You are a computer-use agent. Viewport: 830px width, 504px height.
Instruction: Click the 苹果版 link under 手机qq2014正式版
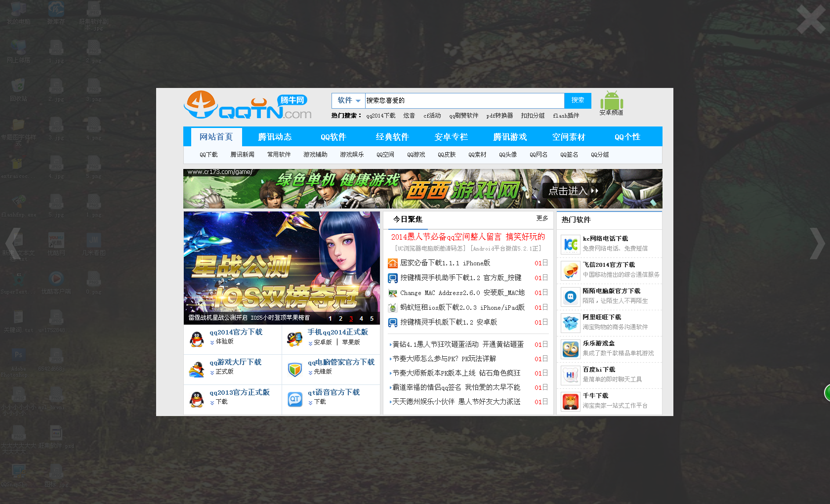pyautogui.click(x=351, y=342)
